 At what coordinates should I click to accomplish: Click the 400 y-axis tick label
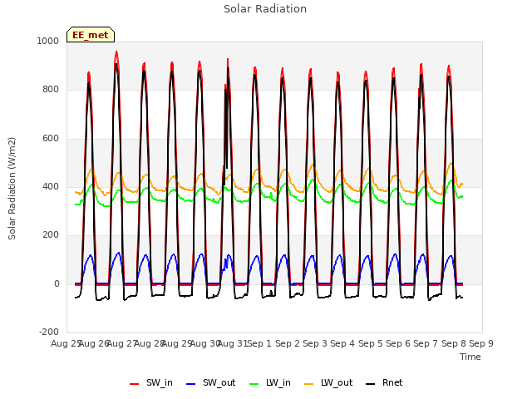pos(51,186)
